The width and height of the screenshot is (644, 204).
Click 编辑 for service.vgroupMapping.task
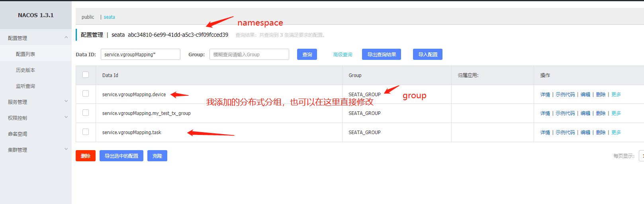tap(585, 133)
